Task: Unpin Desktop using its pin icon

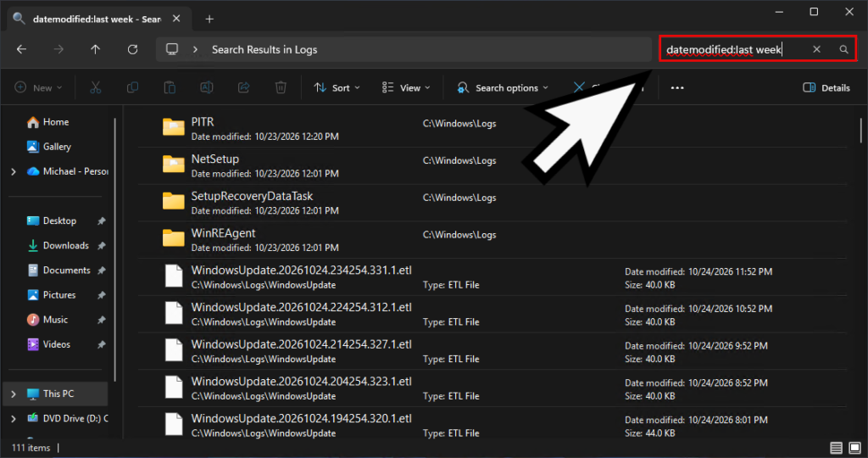Action: point(102,221)
